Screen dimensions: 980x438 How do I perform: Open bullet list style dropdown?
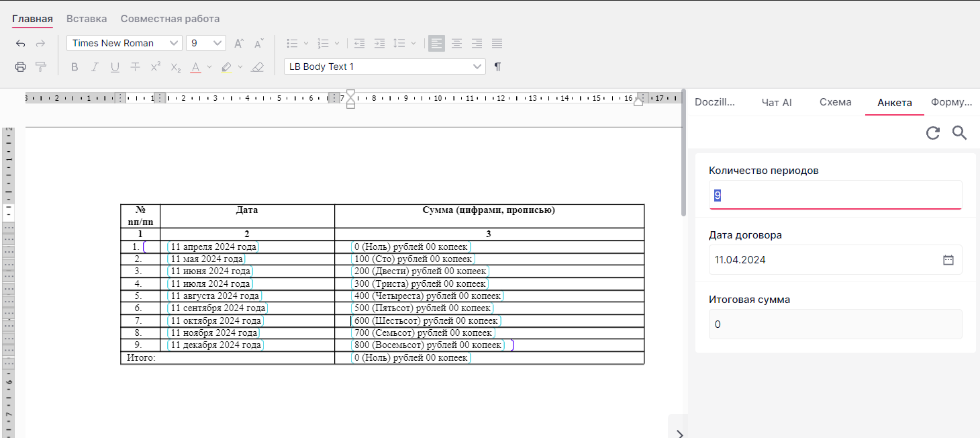[306, 43]
